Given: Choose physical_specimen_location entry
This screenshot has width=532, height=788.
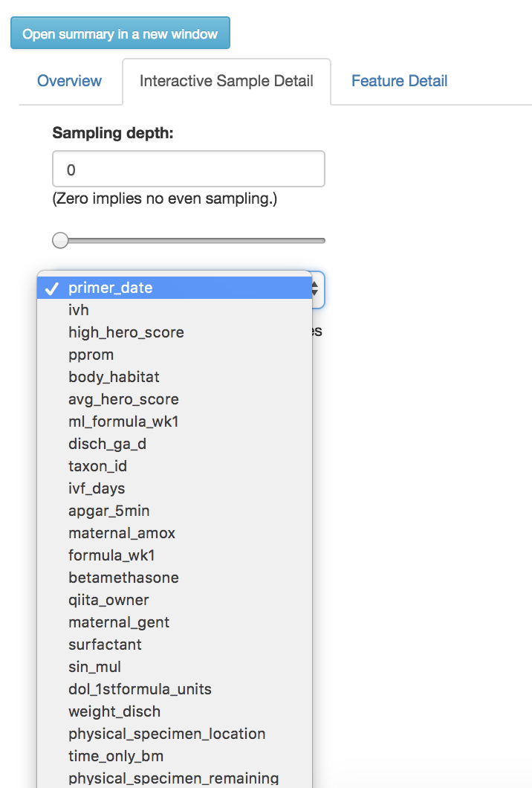Looking at the screenshot, I should click(x=166, y=734).
